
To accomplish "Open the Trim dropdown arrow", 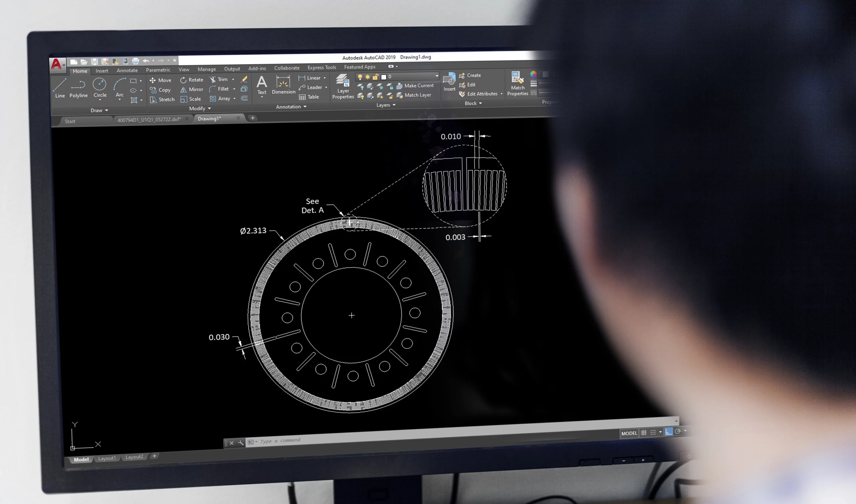I will 233,79.
